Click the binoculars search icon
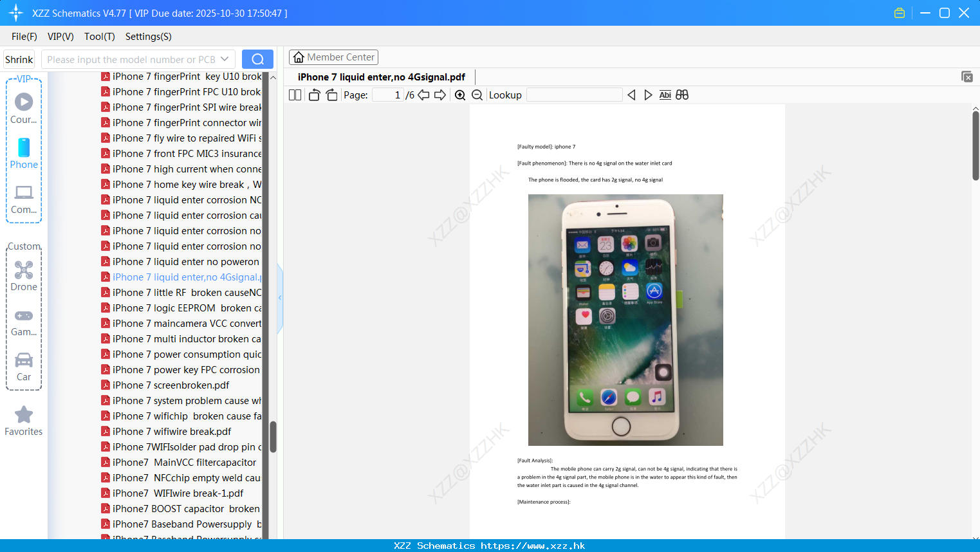980x552 pixels. (682, 95)
